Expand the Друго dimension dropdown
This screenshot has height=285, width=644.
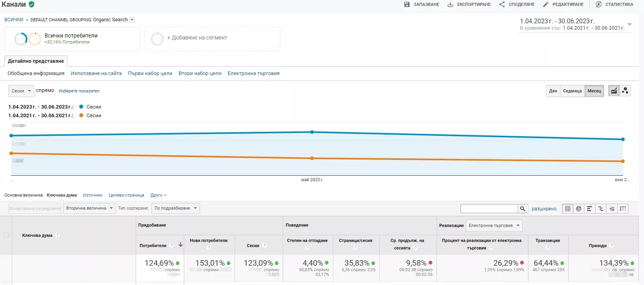159,195
